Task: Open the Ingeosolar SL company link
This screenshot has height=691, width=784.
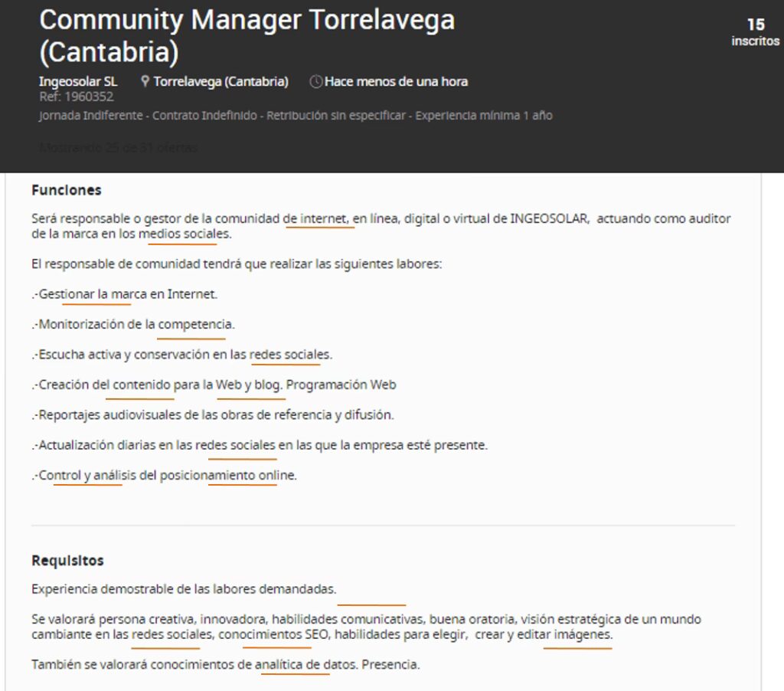Action: point(78,81)
